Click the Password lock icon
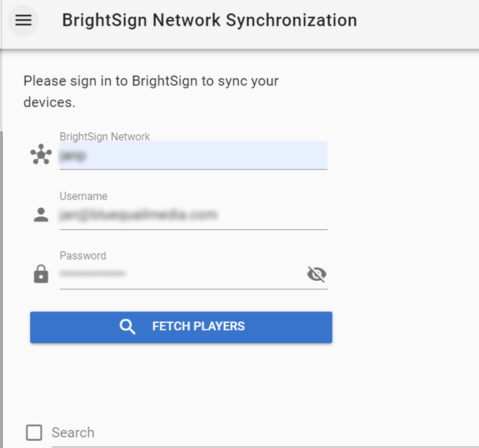The height and width of the screenshot is (448, 479). (x=41, y=274)
